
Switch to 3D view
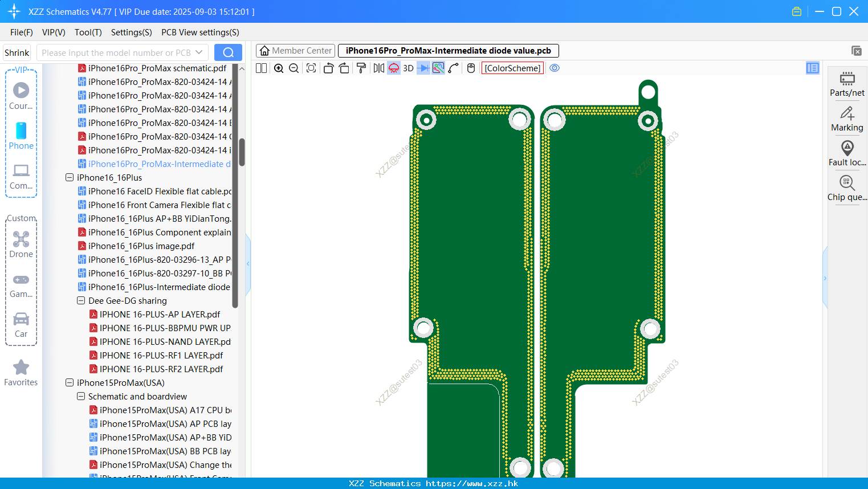[x=408, y=68]
